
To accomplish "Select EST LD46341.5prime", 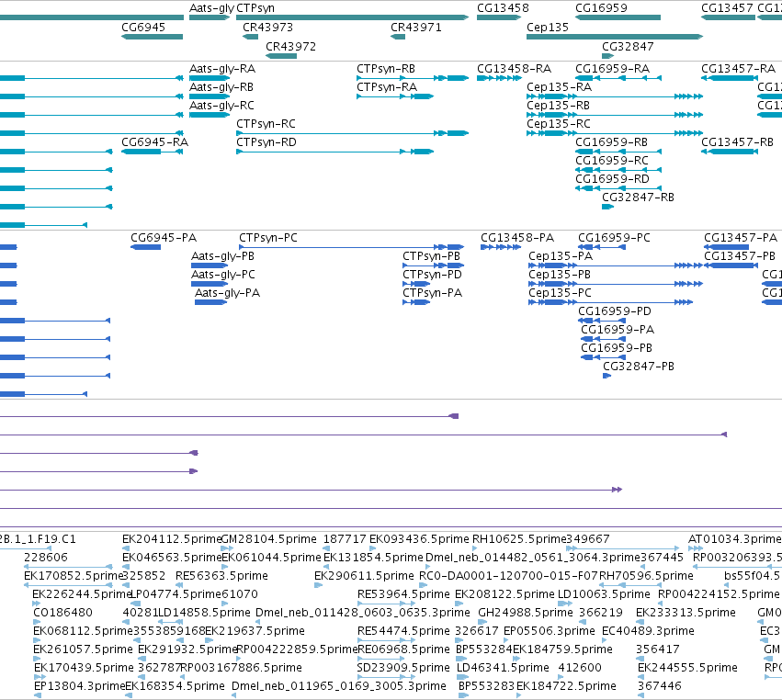I will tap(503, 668).
